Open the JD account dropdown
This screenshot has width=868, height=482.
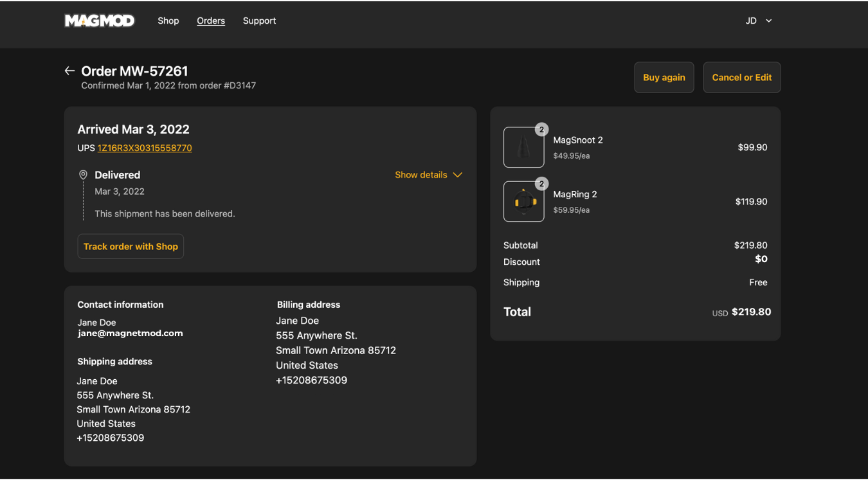click(x=759, y=21)
